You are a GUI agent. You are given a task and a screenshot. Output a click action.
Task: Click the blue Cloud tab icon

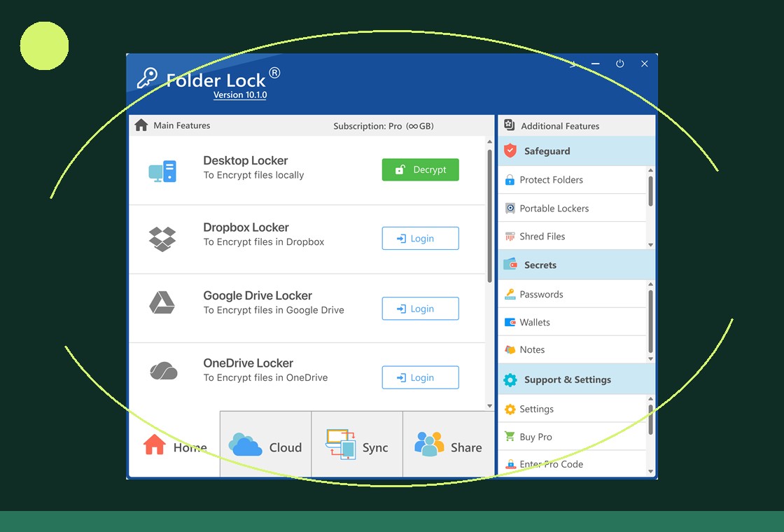click(245, 444)
